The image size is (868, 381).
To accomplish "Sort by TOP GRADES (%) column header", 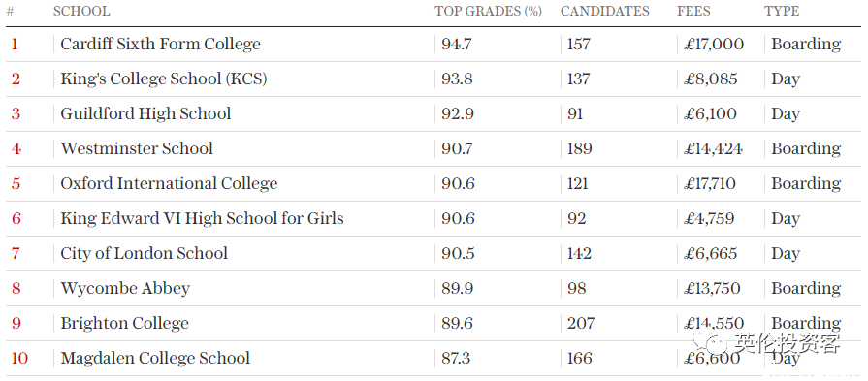I will (x=488, y=11).
